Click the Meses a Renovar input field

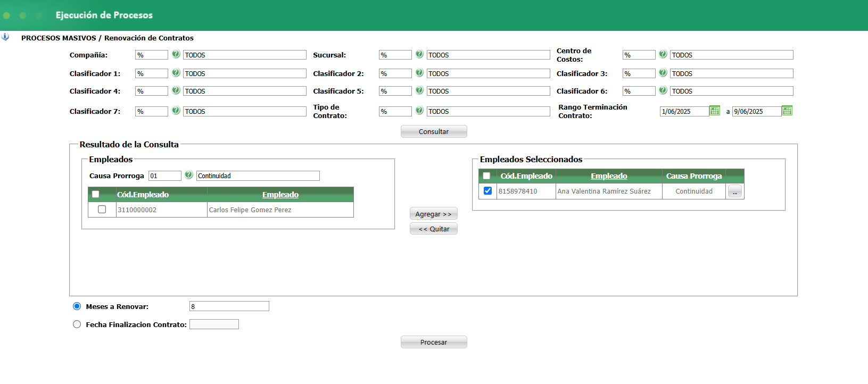click(x=229, y=306)
